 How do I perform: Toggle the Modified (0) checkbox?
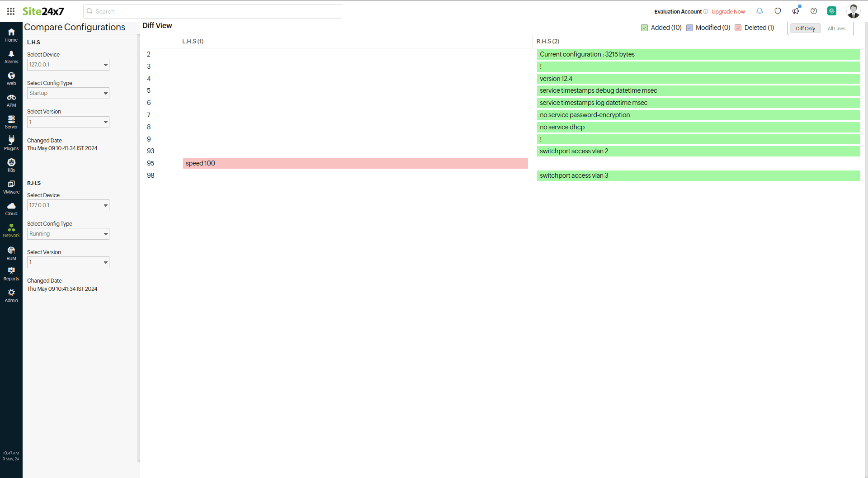(689, 28)
